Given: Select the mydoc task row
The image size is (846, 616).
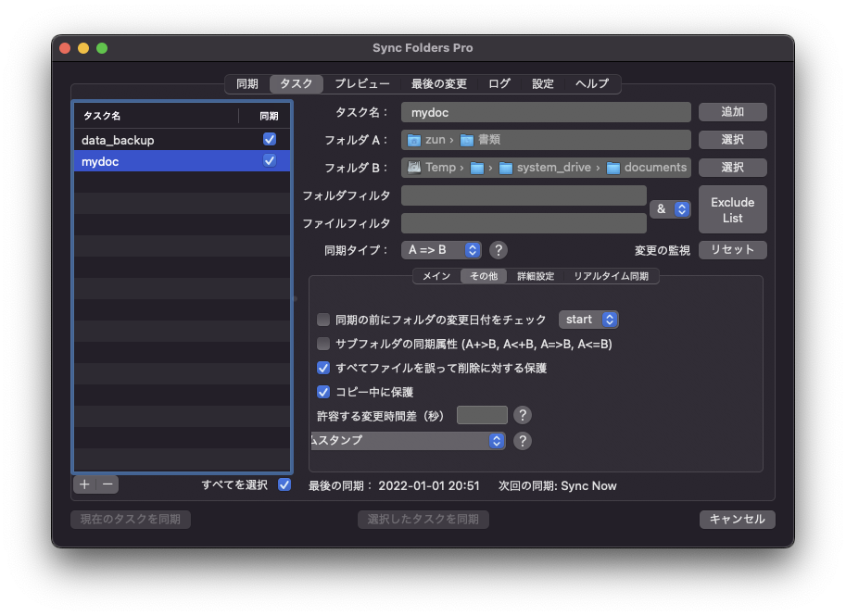Looking at the screenshot, I should (183, 161).
